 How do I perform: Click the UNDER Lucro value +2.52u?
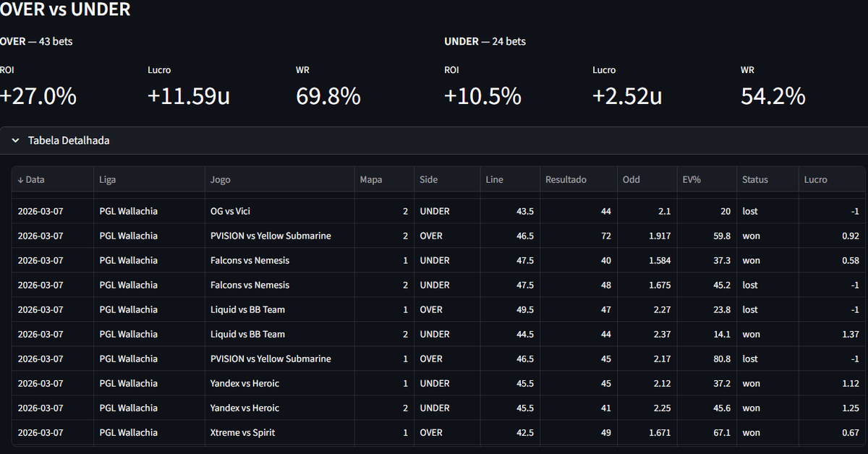[627, 96]
